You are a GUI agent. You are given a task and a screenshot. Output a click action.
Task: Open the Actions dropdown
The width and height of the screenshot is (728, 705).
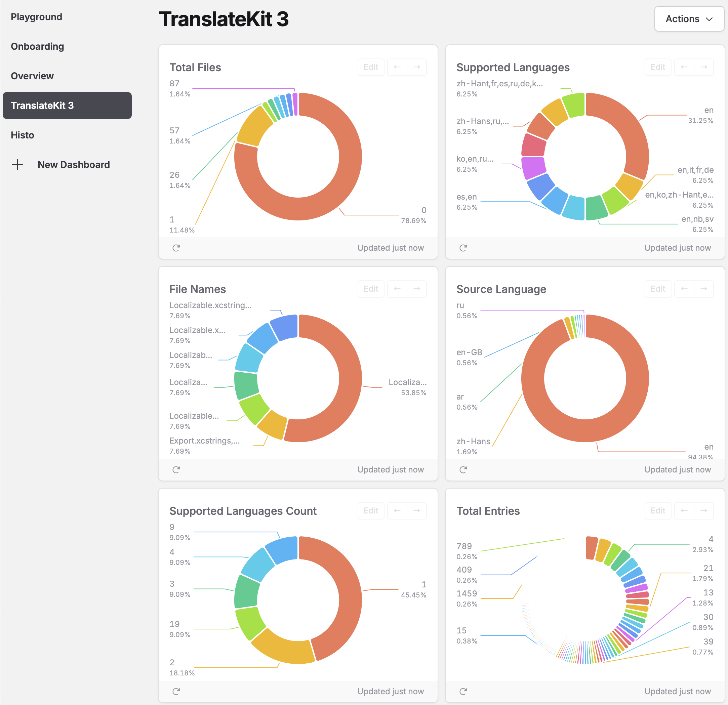coord(689,18)
